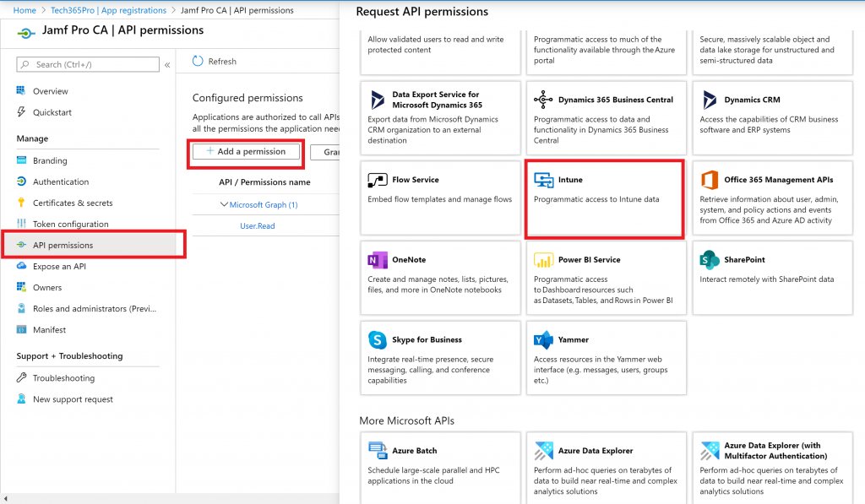The width and height of the screenshot is (865, 504).
Task: Go to the Authentication menu item
Action: (x=60, y=182)
